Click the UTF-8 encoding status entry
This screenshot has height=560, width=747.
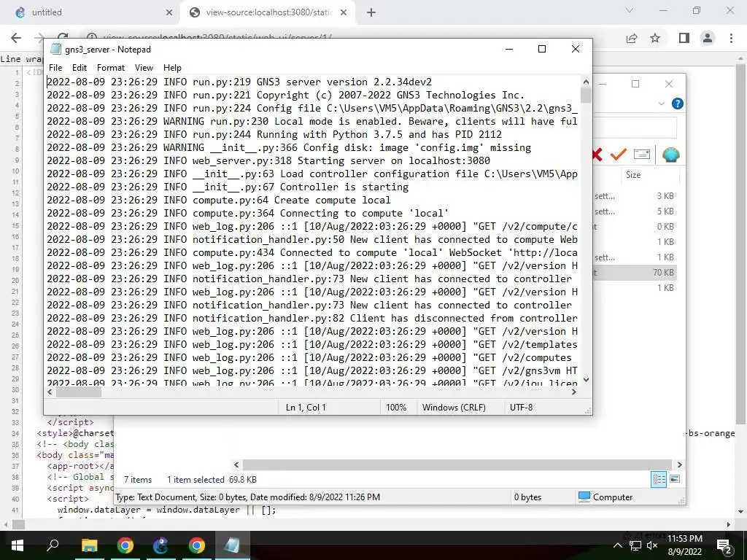pyautogui.click(x=521, y=408)
